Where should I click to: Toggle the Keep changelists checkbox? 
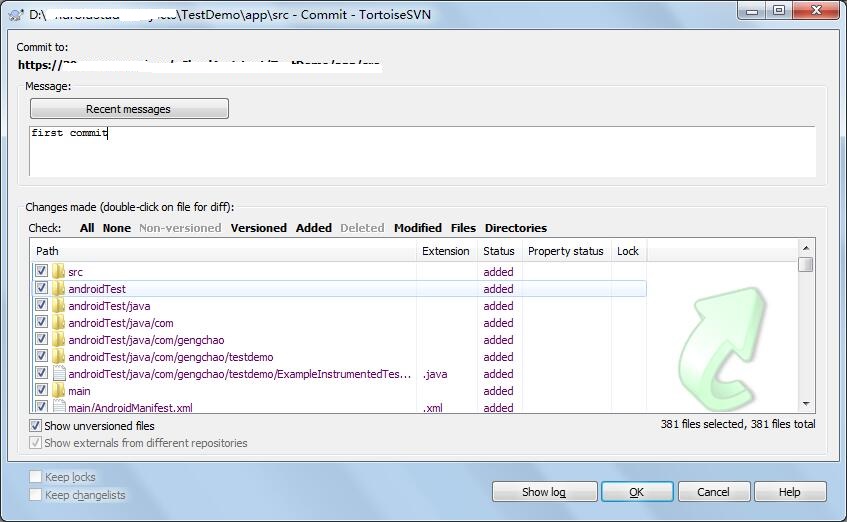pyautogui.click(x=35, y=494)
